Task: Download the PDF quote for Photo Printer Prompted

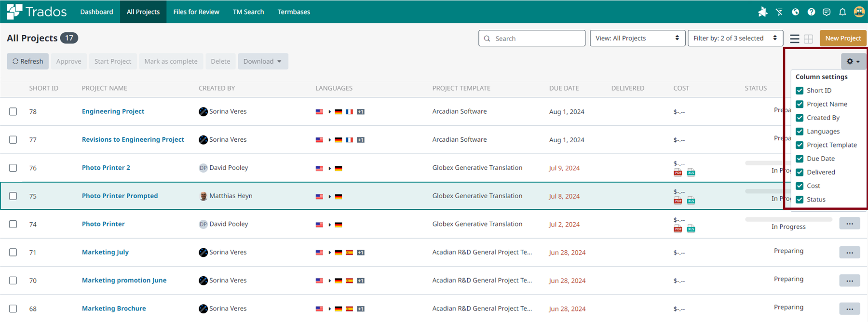Action: (678, 201)
